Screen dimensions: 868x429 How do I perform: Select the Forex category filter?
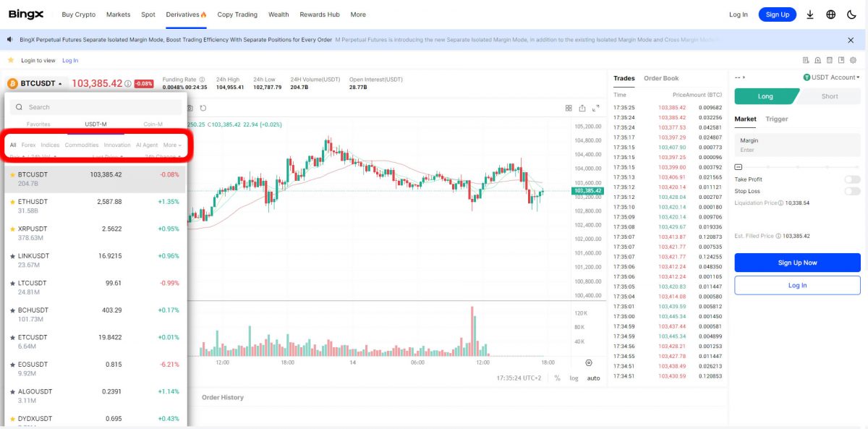click(x=28, y=145)
